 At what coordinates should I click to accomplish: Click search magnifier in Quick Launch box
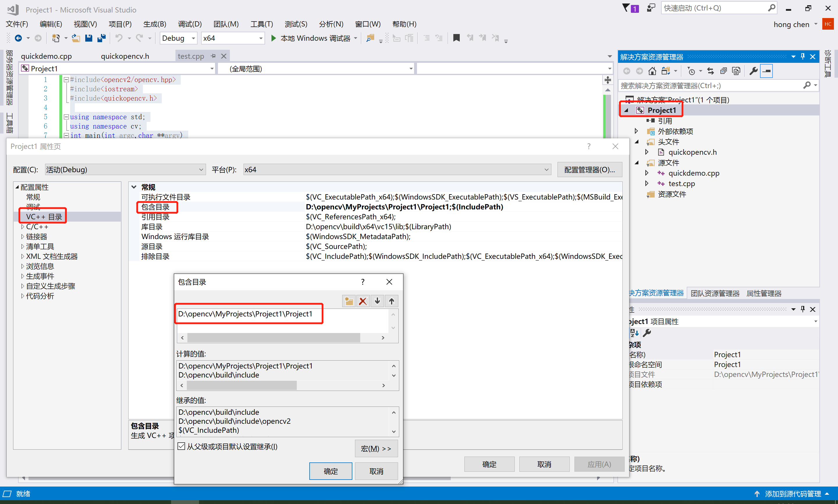[771, 8]
